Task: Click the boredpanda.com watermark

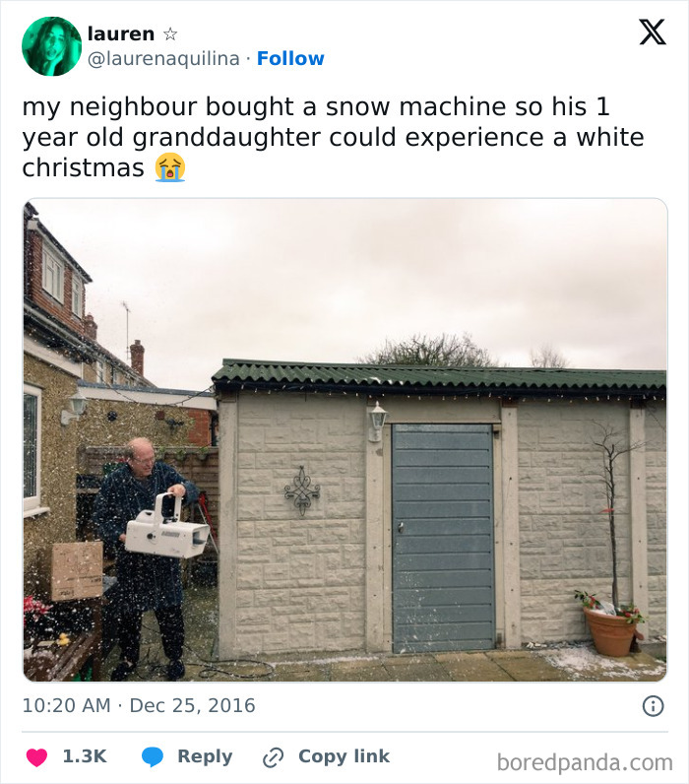Action: [x=585, y=763]
